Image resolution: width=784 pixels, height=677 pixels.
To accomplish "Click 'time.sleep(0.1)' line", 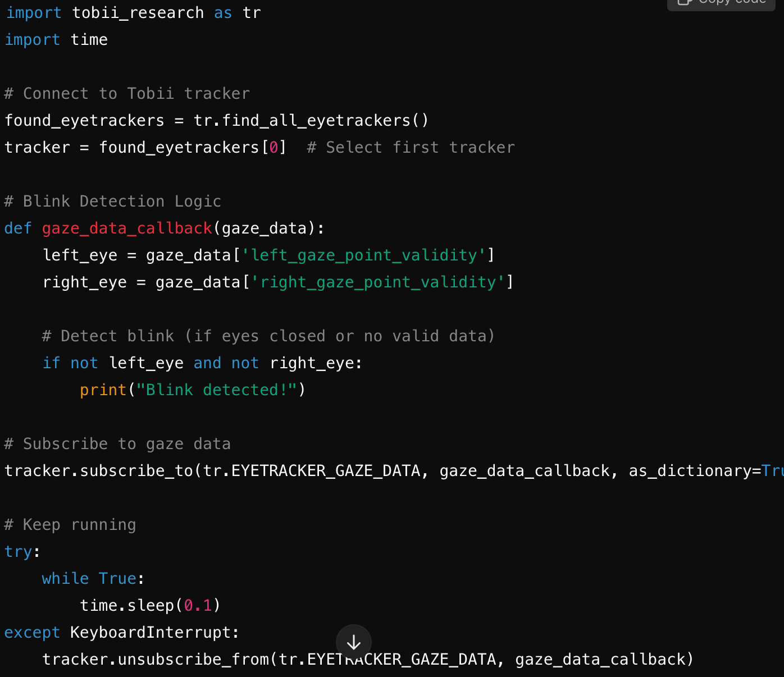I will pos(151,606).
